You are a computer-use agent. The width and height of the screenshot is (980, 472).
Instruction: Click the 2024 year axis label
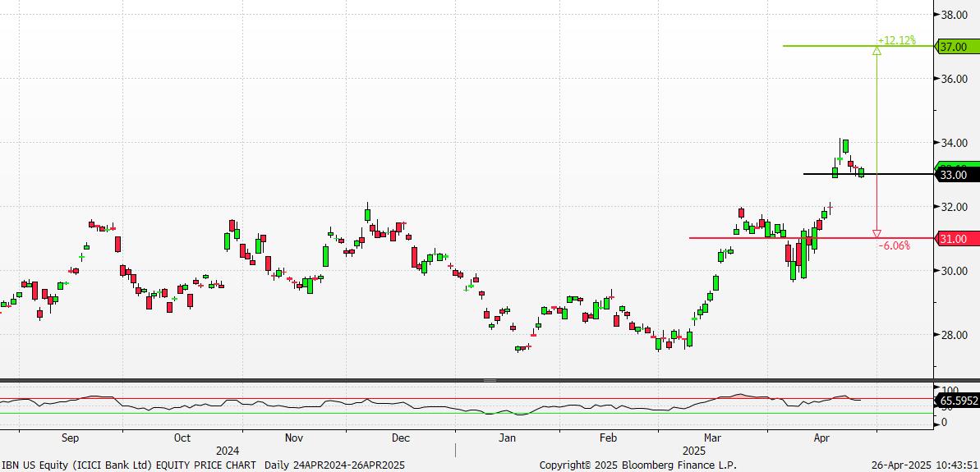tap(228, 451)
